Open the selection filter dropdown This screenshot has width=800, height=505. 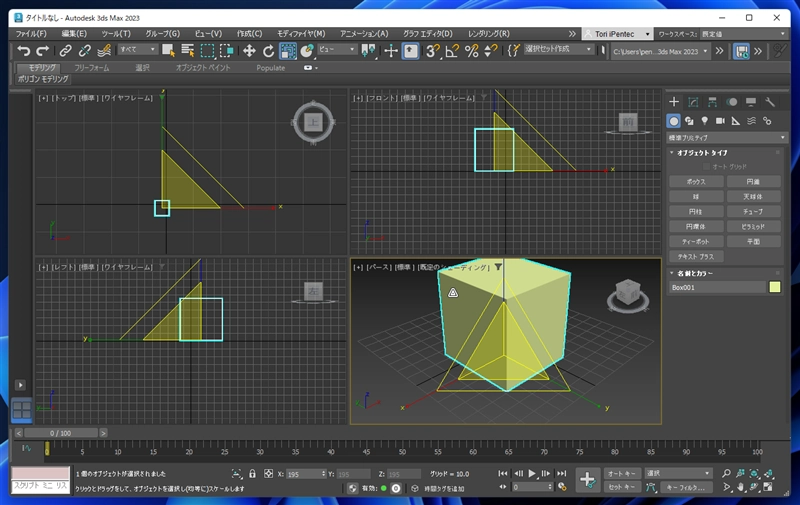click(x=138, y=49)
